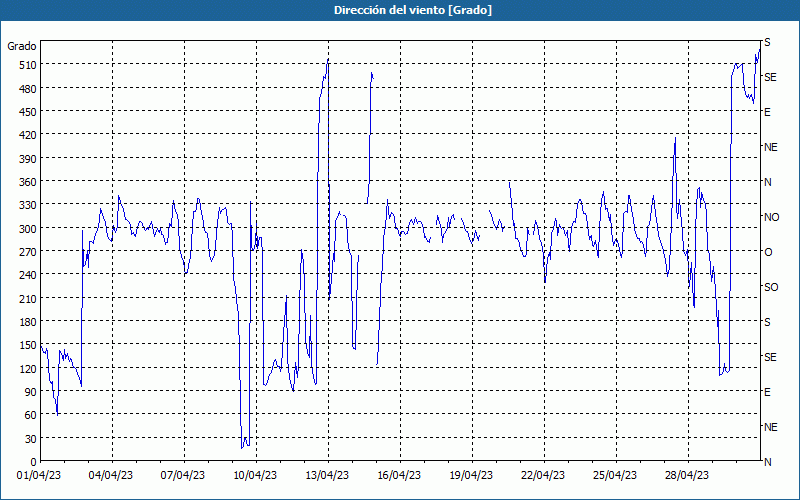The height and width of the screenshot is (500, 800).
Task: Click the date label 28/04/23
Action: click(687, 475)
